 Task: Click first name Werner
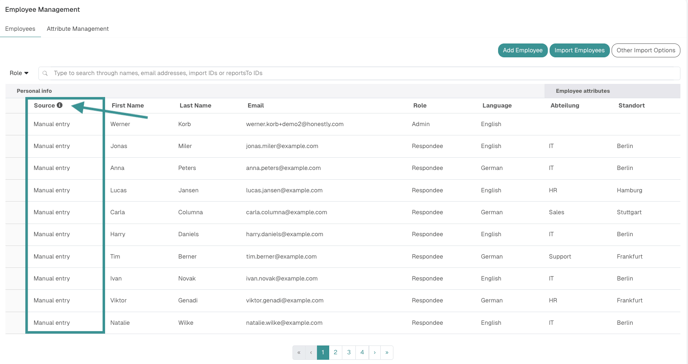pos(120,124)
